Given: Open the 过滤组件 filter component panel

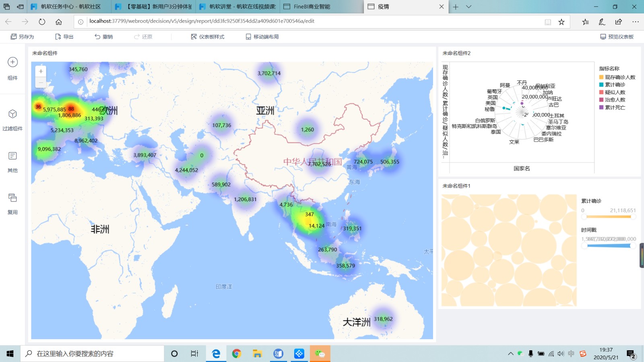Looking at the screenshot, I should [12, 119].
